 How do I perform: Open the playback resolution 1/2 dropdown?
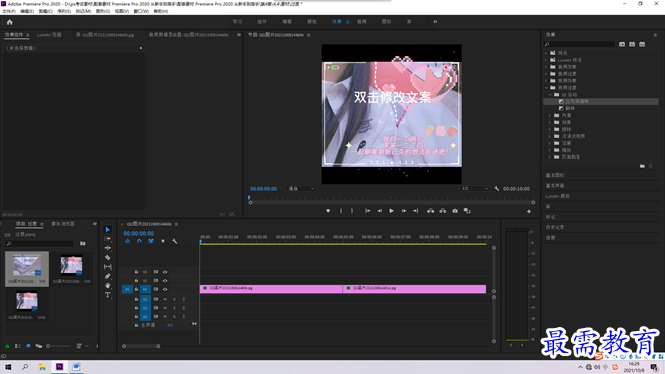point(475,188)
